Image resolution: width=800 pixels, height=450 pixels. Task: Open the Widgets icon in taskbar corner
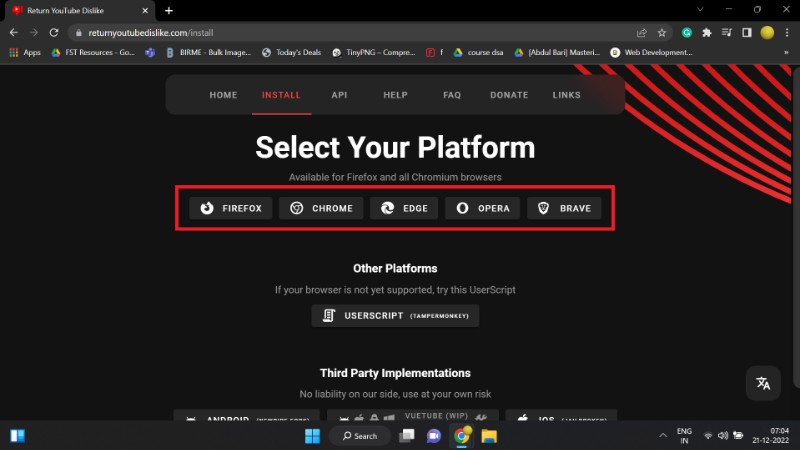point(17,436)
